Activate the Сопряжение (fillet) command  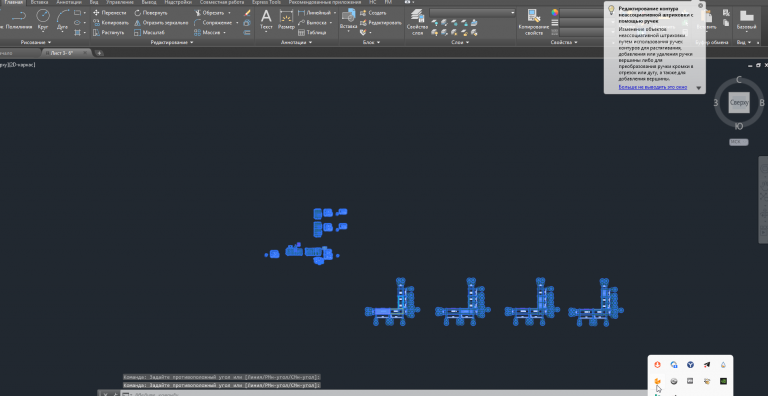[212, 23]
